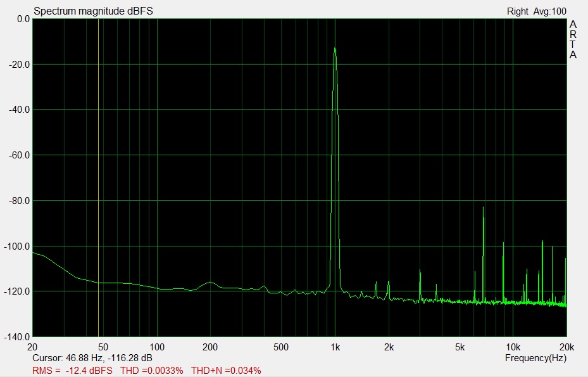
Task: Click the 'THD =0.0033%' readout
Action: (152, 371)
